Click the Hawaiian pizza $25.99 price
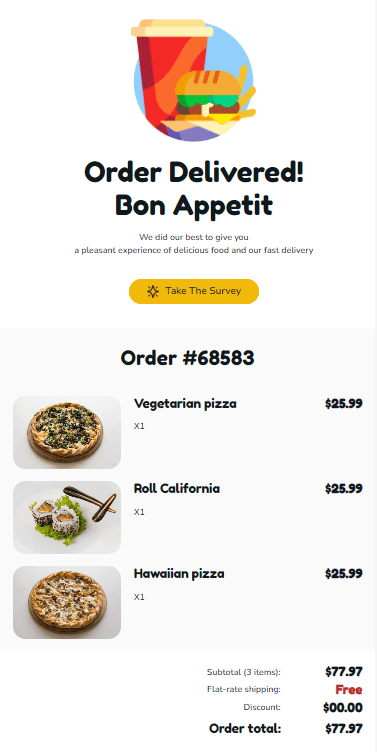 (343, 574)
